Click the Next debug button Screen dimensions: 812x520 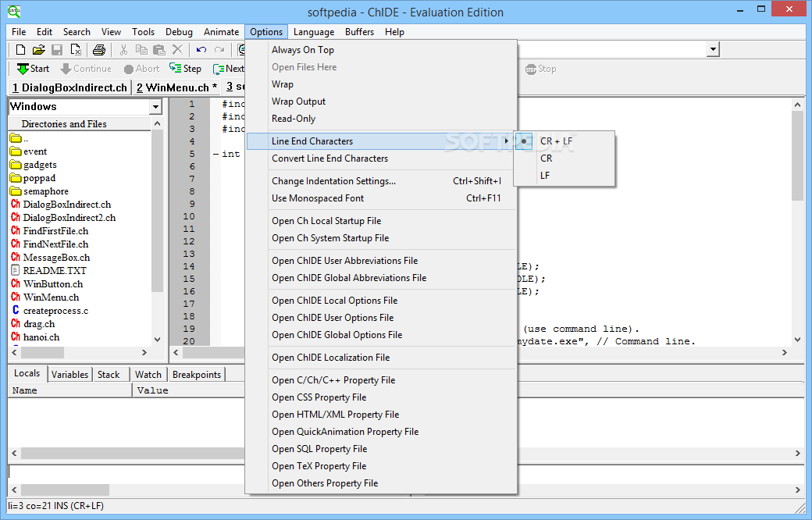(228, 69)
